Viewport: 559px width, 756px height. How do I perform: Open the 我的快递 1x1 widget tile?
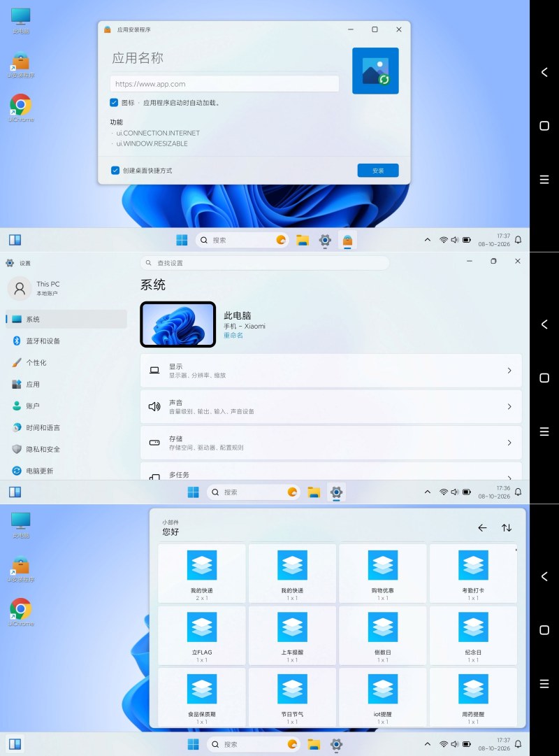point(292,573)
